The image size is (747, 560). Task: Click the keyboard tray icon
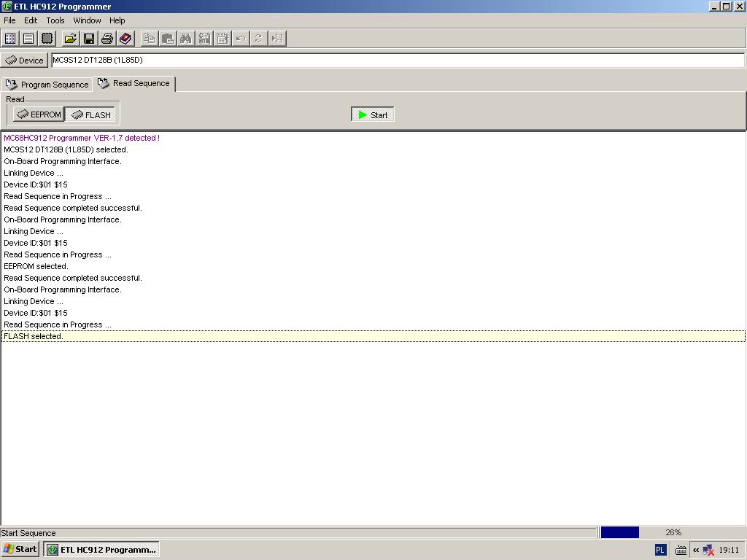[x=681, y=551]
